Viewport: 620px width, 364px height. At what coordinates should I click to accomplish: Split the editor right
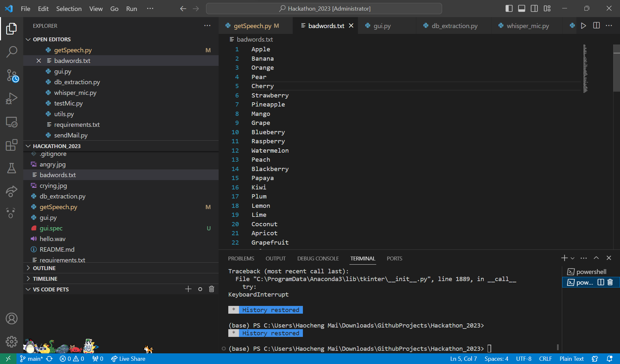[596, 26]
